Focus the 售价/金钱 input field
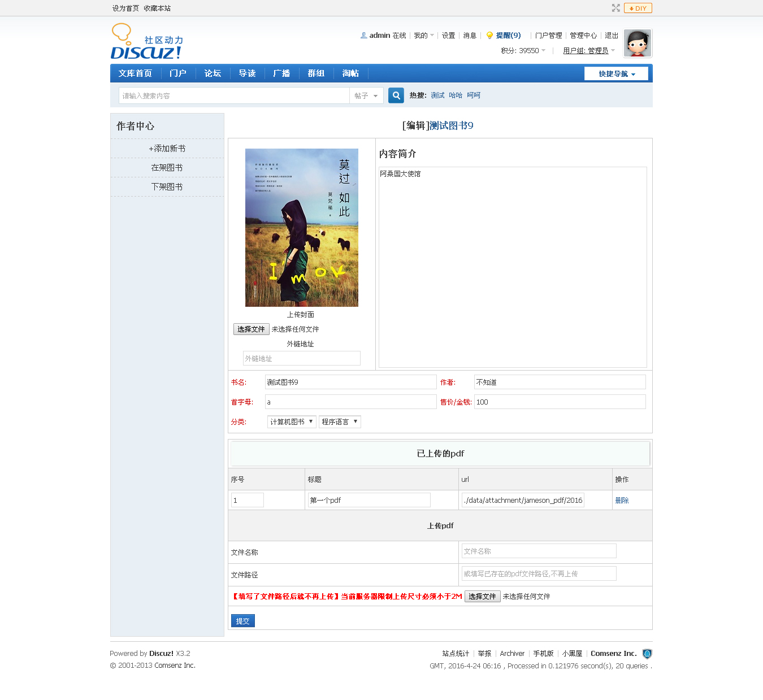Image resolution: width=763 pixels, height=700 pixels. [560, 402]
